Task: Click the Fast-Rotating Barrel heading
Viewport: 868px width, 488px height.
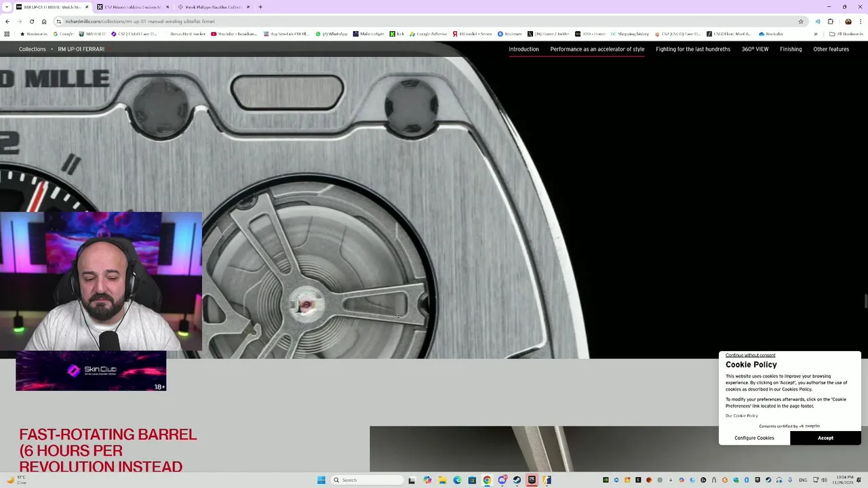Action: (x=108, y=451)
